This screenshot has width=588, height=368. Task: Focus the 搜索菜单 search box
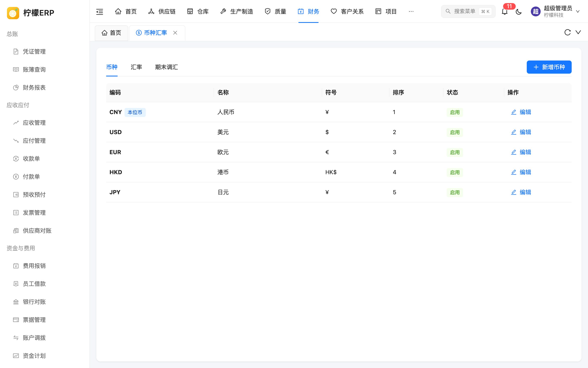(x=468, y=11)
